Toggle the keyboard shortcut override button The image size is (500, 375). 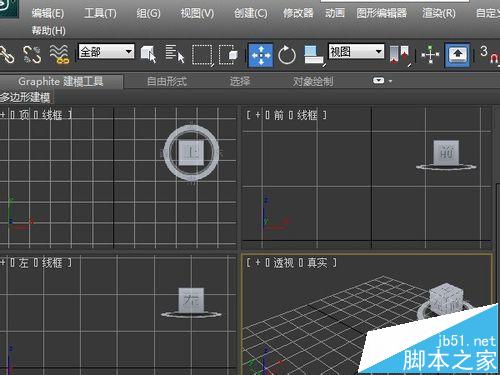pyautogui.click(x=457, y=55)
